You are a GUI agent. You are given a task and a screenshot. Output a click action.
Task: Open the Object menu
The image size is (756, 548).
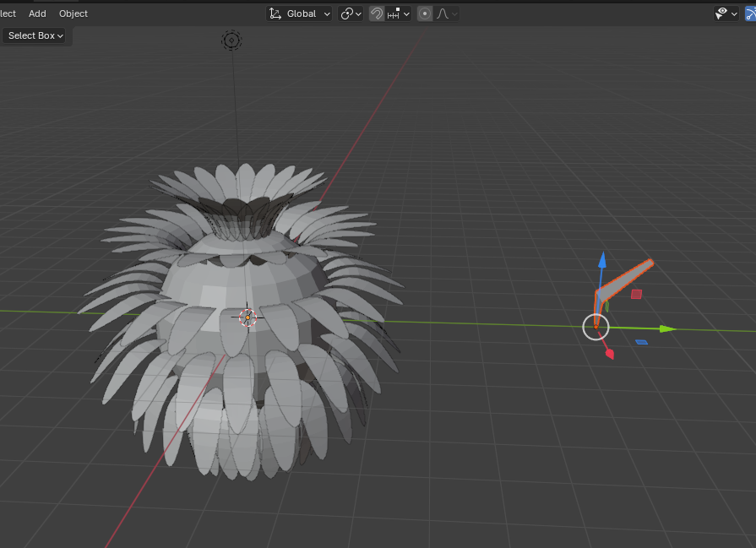point(73,14)
